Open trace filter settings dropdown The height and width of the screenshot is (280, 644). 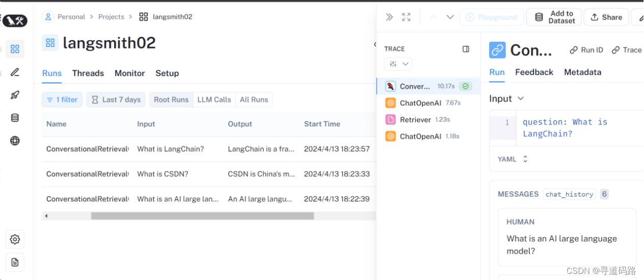[398, 64]
